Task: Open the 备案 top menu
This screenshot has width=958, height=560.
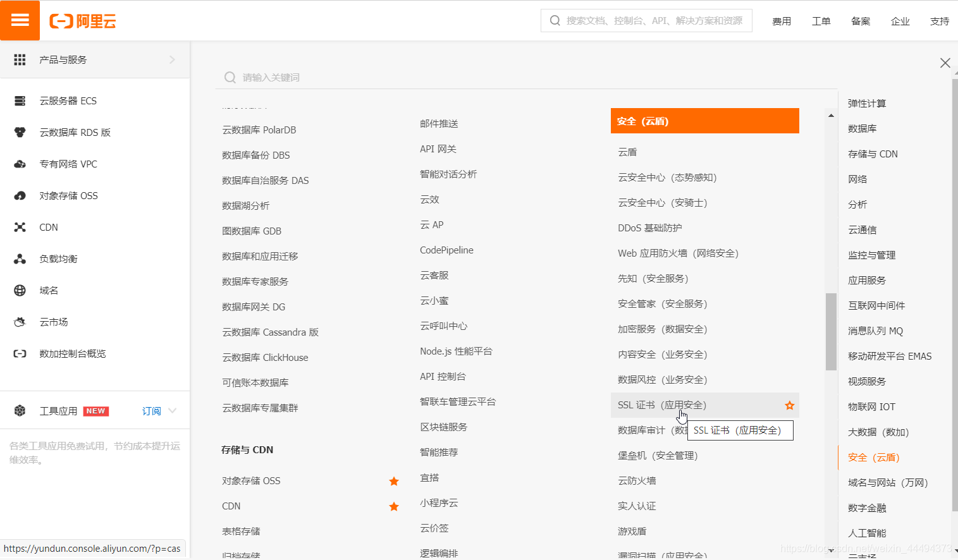Action: pyautogui.click(x=861, y=21)
